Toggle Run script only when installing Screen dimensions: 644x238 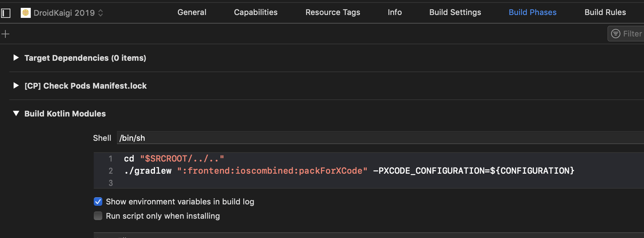click(98, 216)
